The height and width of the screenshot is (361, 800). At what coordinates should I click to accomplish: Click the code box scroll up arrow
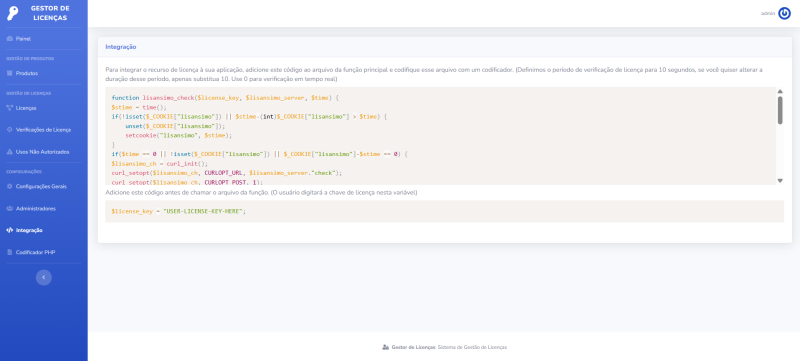(780, 92)
